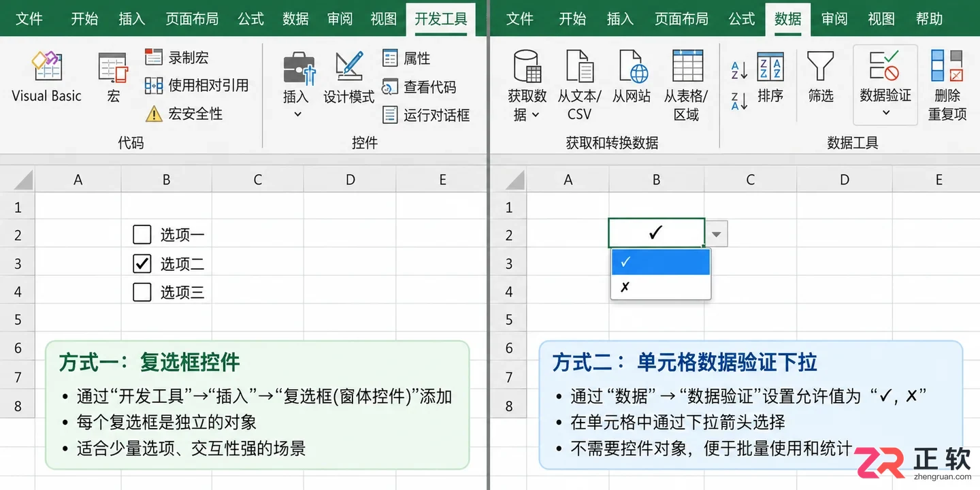Screen dimensions: 980x490
Task: Open 视图 tab in left window
Action: [x=383, y=18]
